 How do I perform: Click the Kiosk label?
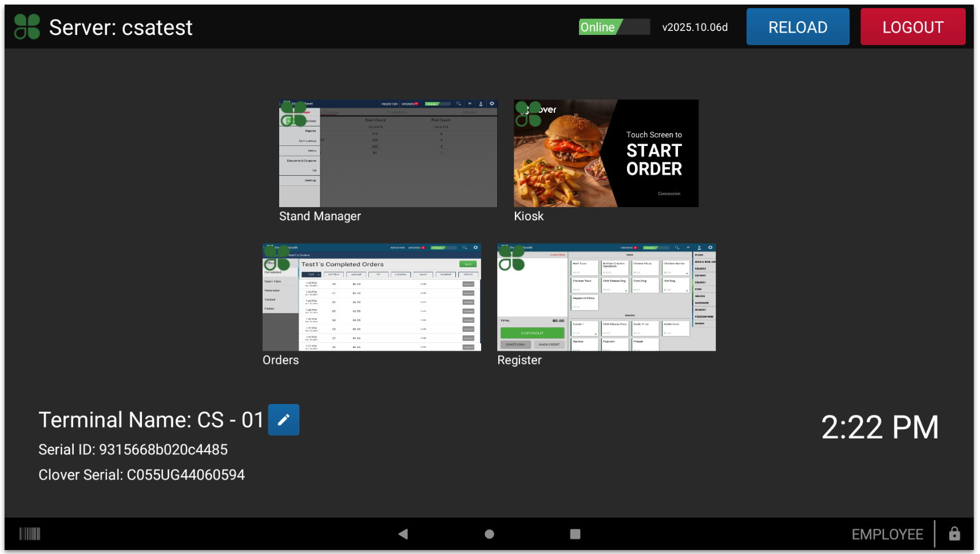(529, 216)
